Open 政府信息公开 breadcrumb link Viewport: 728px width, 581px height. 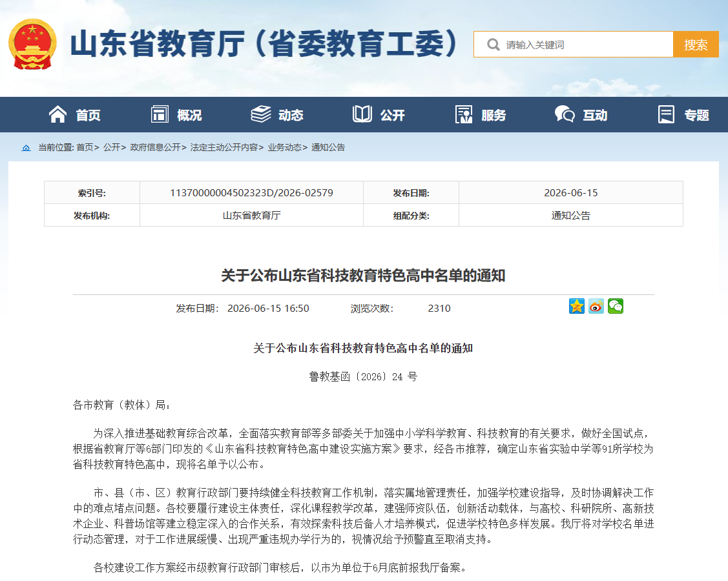tap(155, 148)
